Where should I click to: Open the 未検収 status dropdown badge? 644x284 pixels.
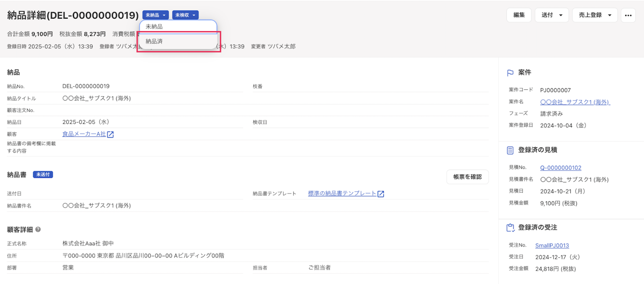[x=185, y=15]
